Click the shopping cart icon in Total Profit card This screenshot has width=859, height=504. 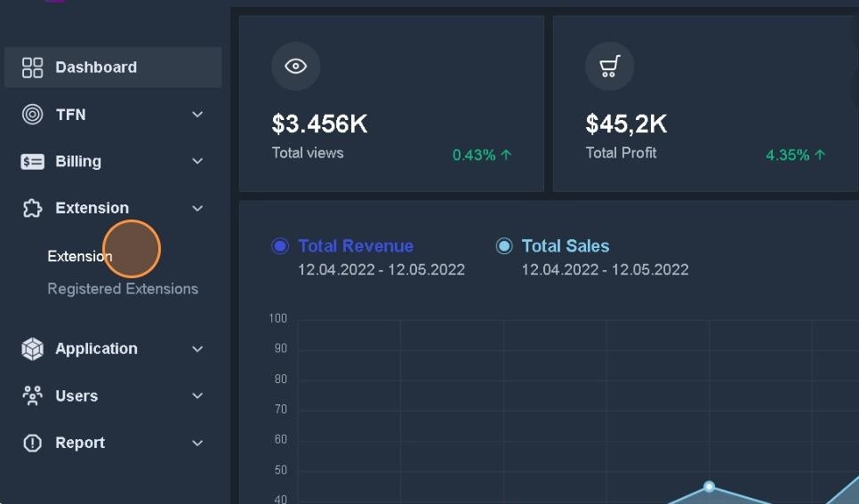pos(609,67)
